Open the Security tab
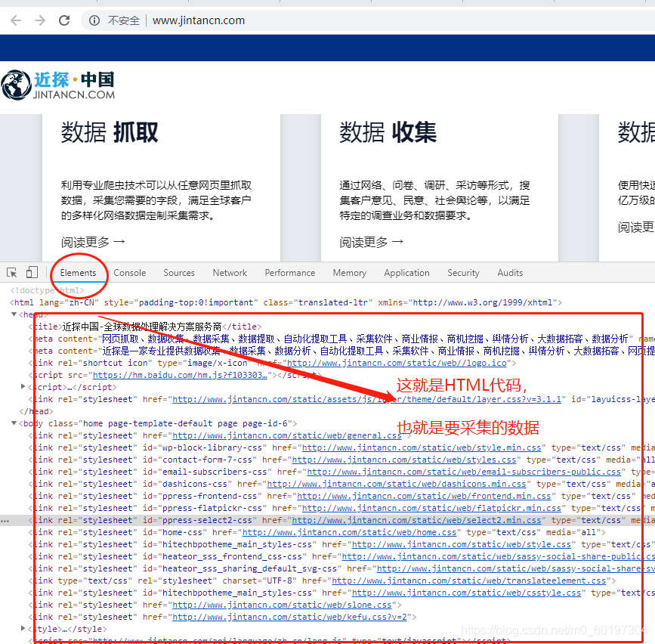 [463, 272]
